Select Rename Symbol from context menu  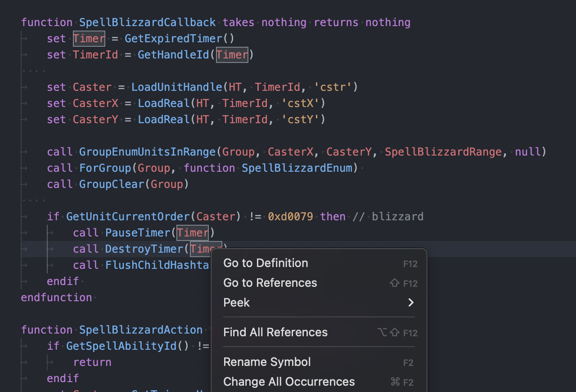point(267,362)
